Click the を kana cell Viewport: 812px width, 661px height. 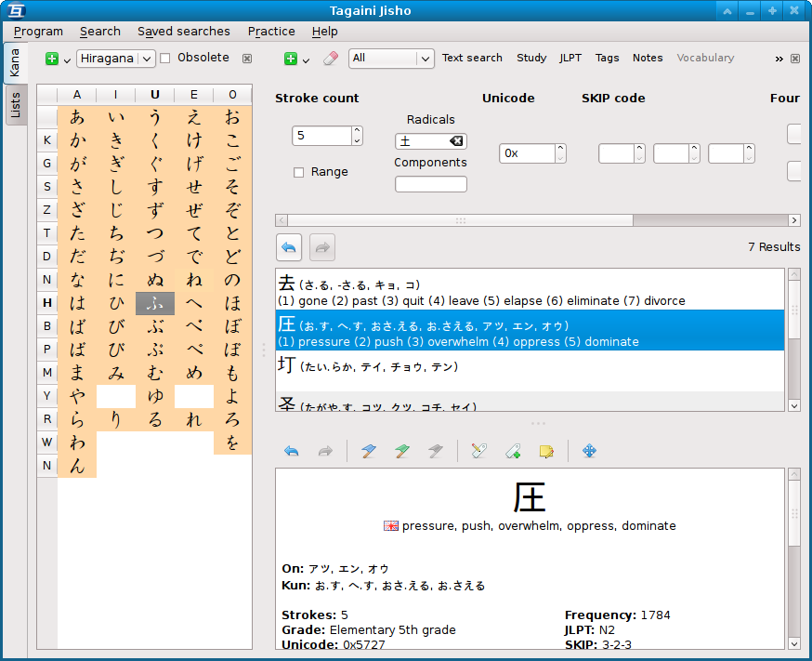tap(232, 443)
